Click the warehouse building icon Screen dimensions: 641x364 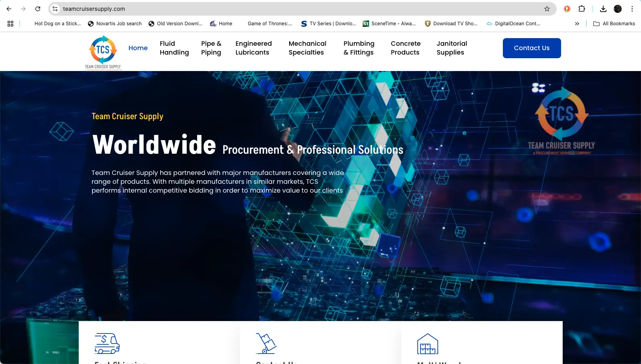427,344
